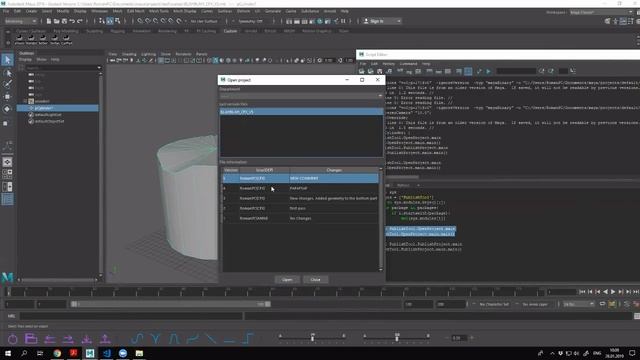This screenshot has width=640, height=360.
Task: Choose the Paint selection brush tool
Action: (x=7, y=84)
